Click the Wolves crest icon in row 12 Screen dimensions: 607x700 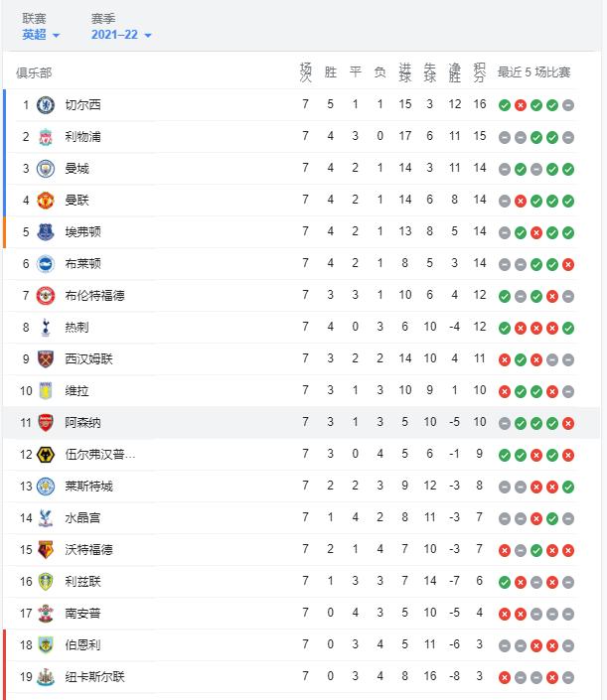pyautogui.click(x=45, y=455)
